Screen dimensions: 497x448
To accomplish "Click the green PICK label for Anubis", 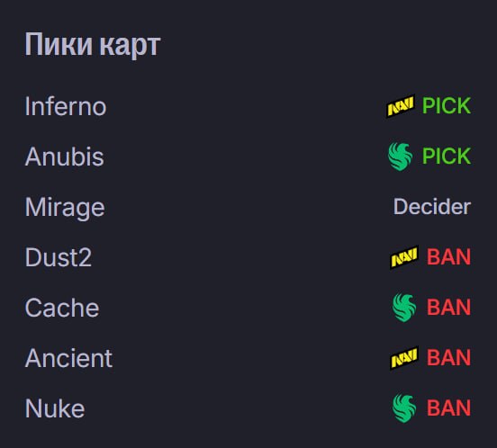I will point(447,157).
